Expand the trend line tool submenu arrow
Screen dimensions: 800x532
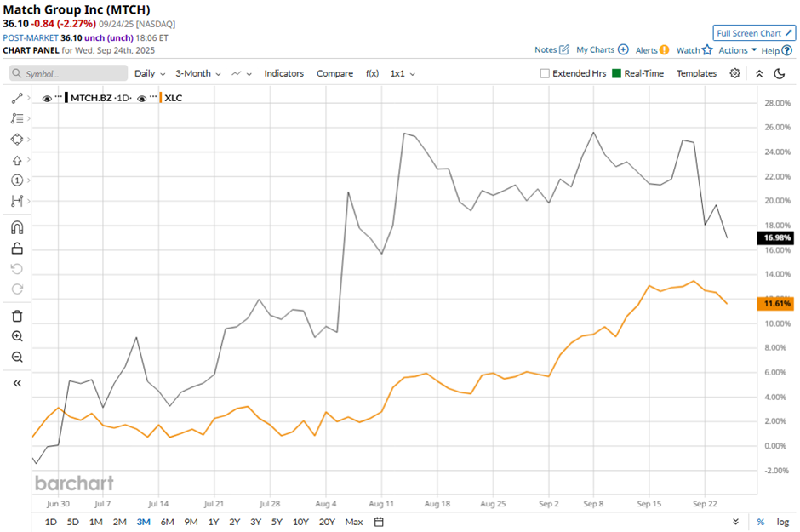point(29,98)
